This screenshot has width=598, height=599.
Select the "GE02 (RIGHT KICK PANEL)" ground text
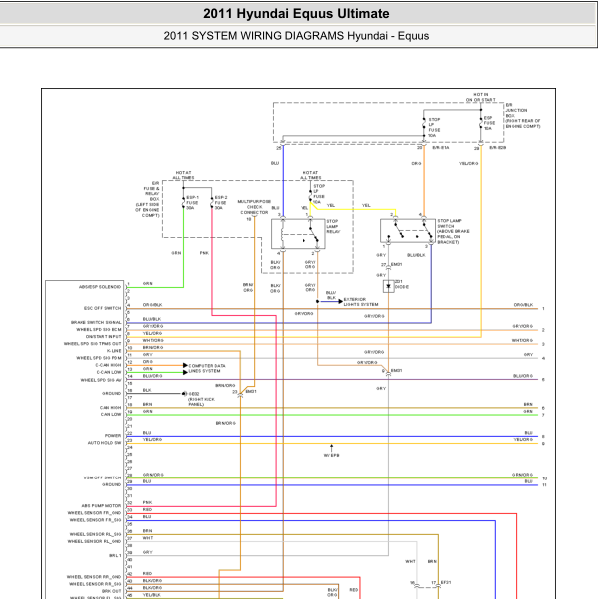(x=202, y=399)
